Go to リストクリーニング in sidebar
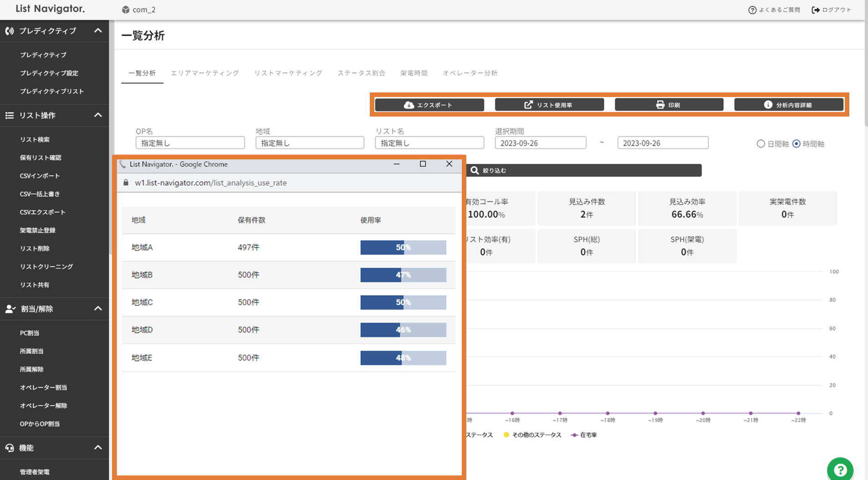The height and width of the screenshot is (480, 868). click(46, 267)
